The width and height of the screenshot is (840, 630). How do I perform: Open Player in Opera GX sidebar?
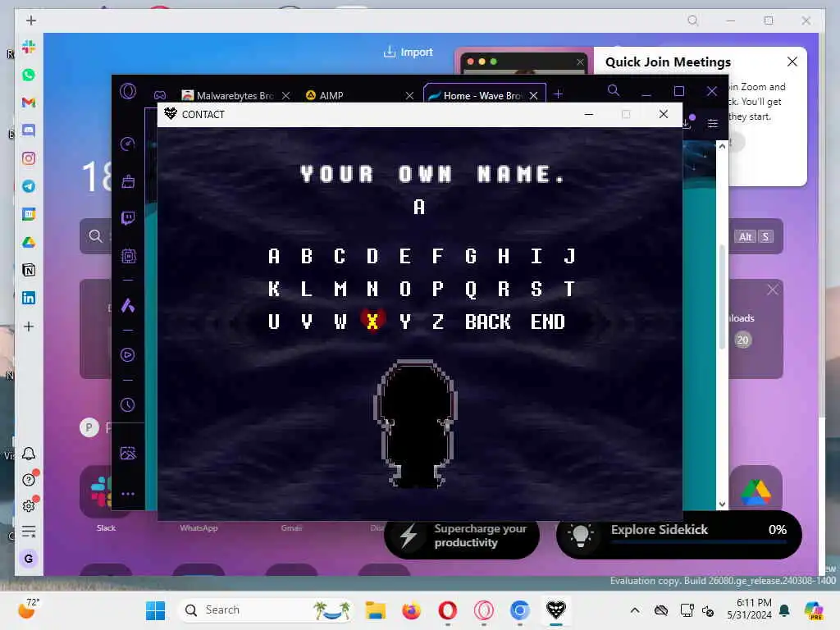[127, 354]
